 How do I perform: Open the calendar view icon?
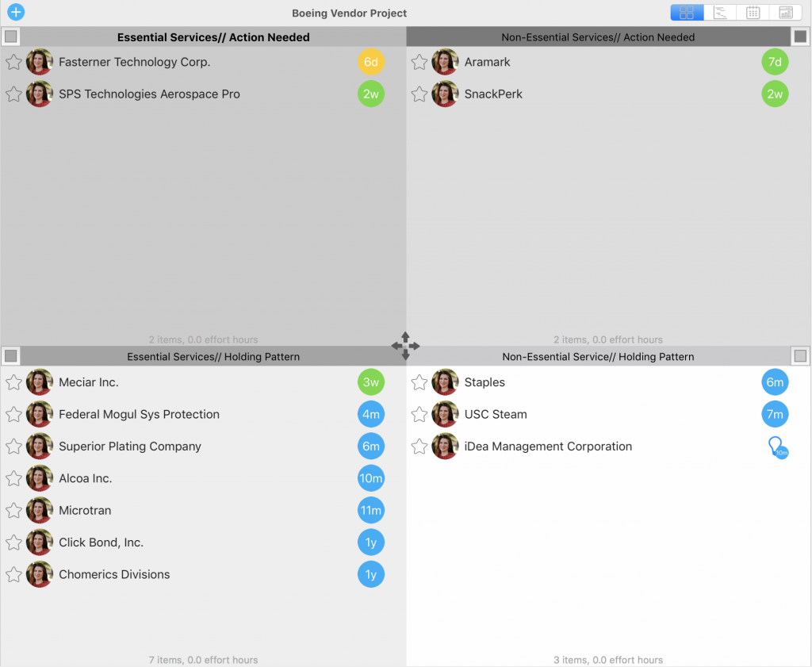tap(753, 13)
